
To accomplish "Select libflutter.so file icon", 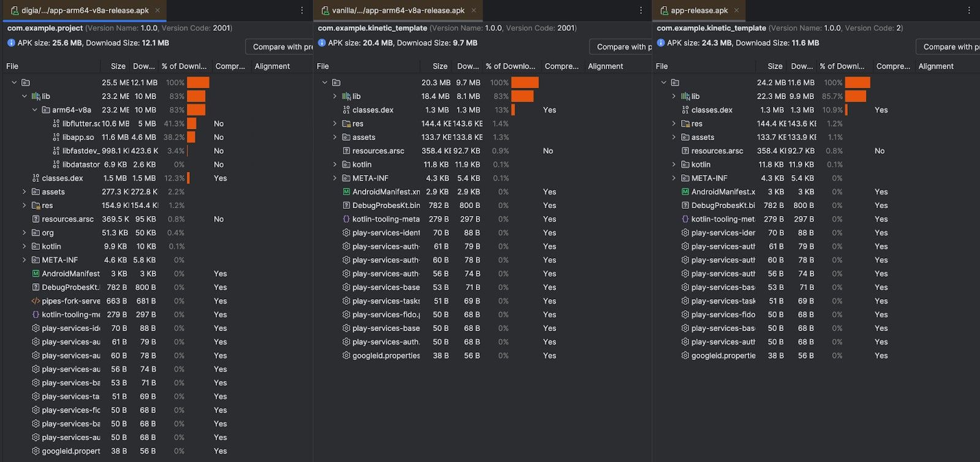I will coord(56,124).
